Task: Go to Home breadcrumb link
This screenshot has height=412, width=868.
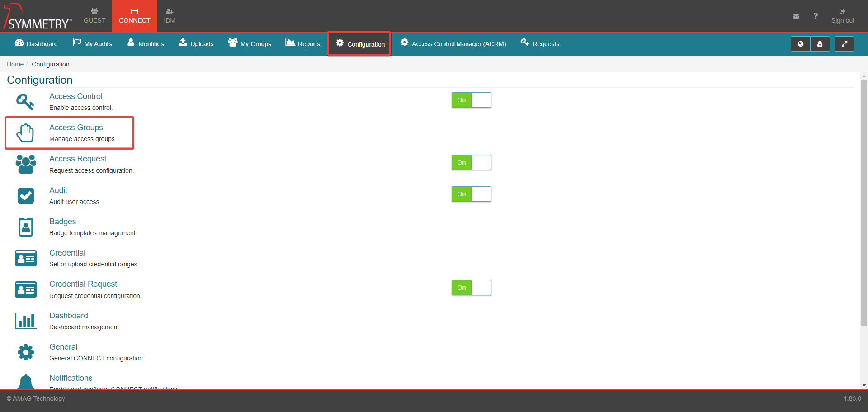Action: [x=15, y=64]
